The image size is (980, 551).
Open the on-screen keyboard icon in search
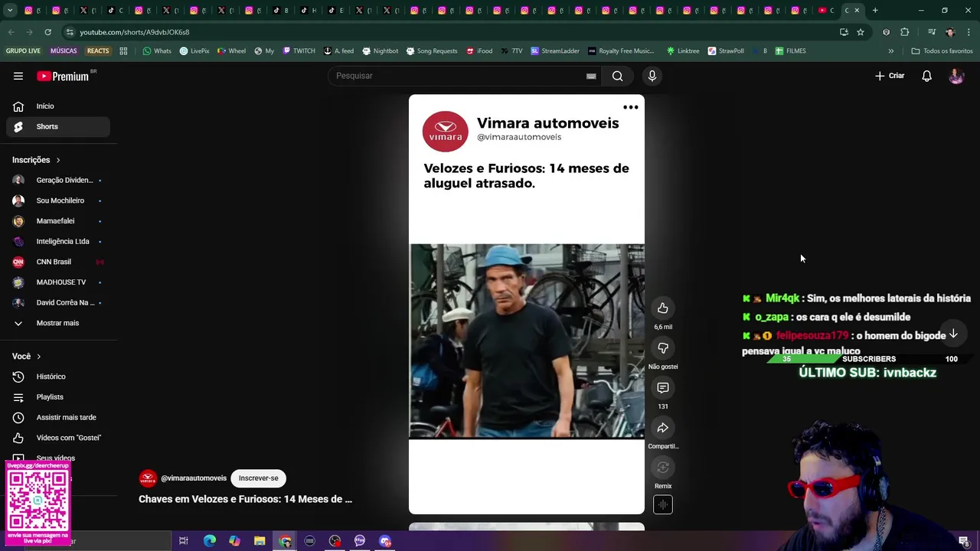(x=591, y=76)
